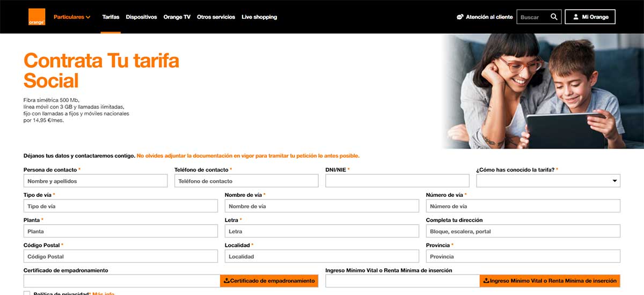The height and width of the screenshot is (295, 644).
Task: Open the ¿Cómo has conocido la tarifa? dropdown
Action: [x=548, y=181]
